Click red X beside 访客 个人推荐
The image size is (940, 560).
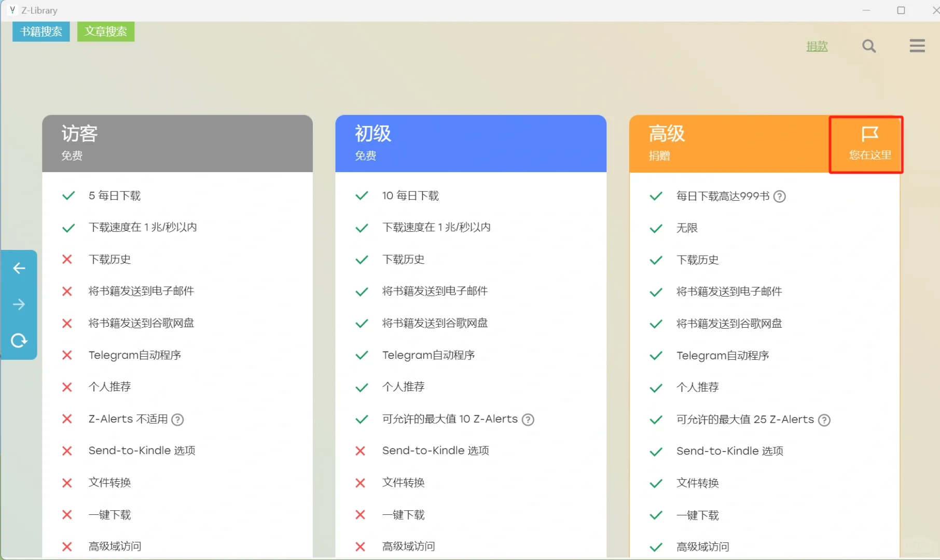click(x=67, y=387)
